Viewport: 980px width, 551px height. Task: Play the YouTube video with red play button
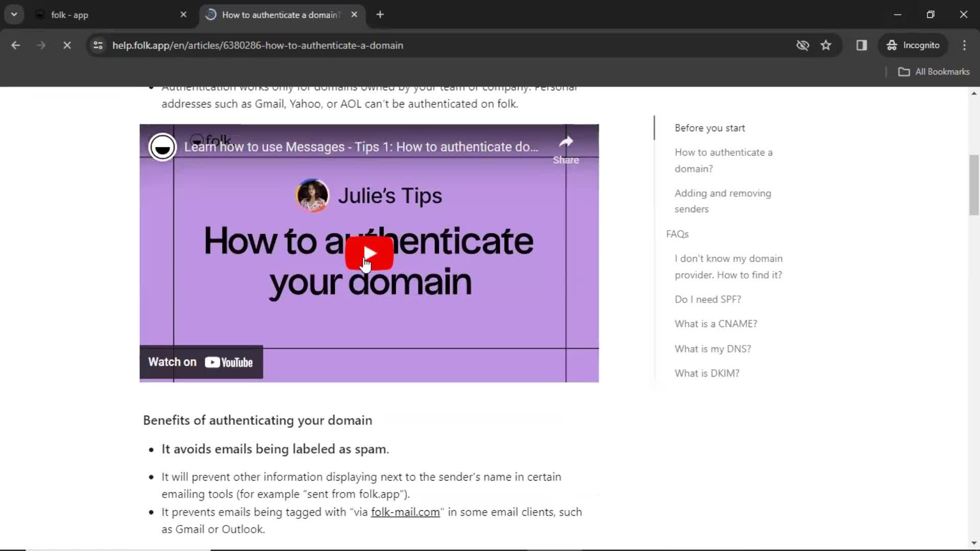coord(369,253)
